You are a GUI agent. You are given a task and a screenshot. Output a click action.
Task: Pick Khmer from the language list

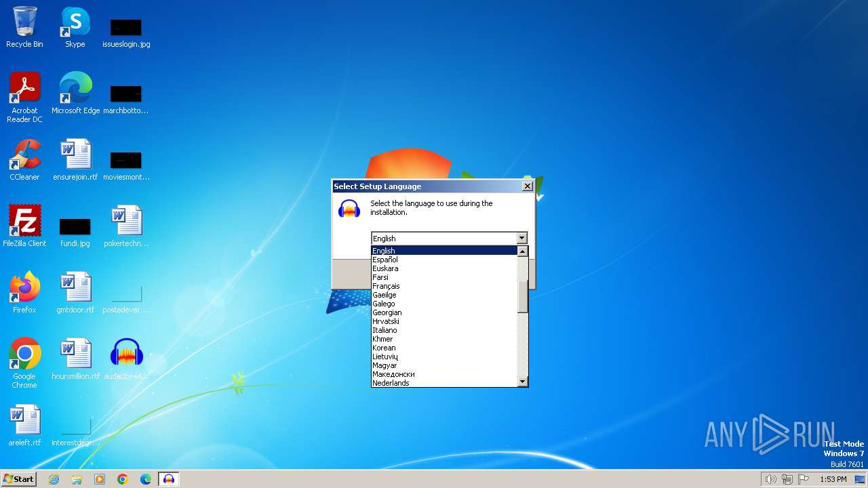point(444,339)
